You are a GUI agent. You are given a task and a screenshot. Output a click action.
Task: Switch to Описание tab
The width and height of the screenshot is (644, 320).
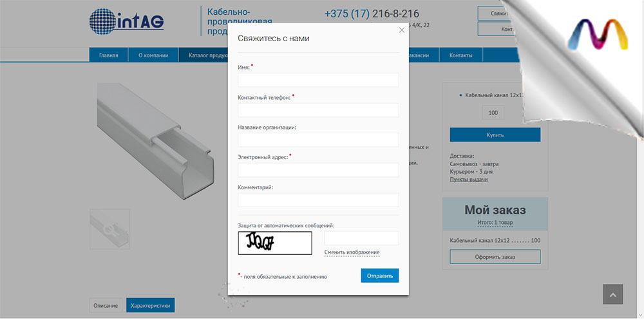click(106, 306)
